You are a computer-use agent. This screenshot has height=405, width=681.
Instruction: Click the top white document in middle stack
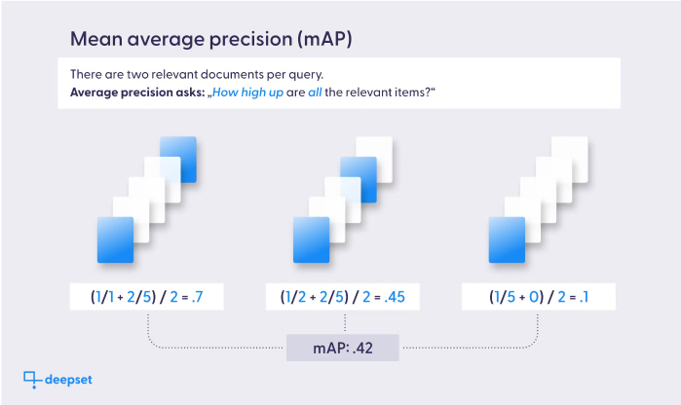(x=374, y=159)
